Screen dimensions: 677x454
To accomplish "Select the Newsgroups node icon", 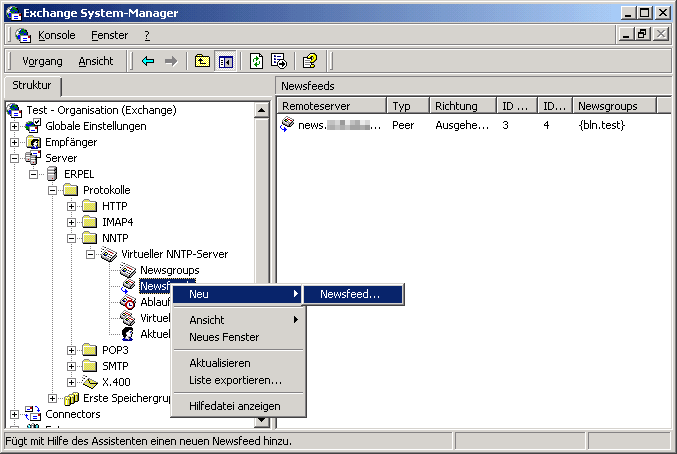I will click(x=128, y=270).
